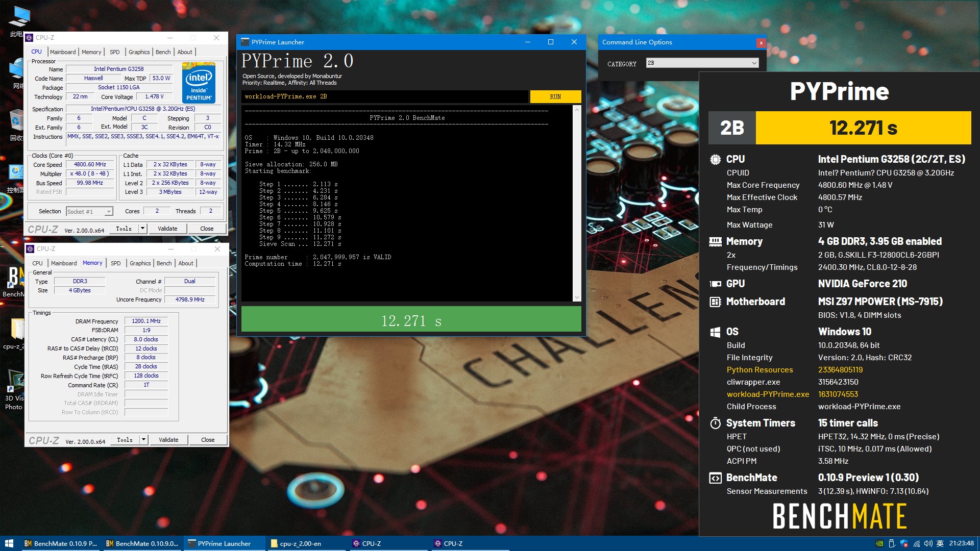Click the PYPrime Launcher title bar icon
This screenshot has width=980, height=551.
[x=245, y=42]
